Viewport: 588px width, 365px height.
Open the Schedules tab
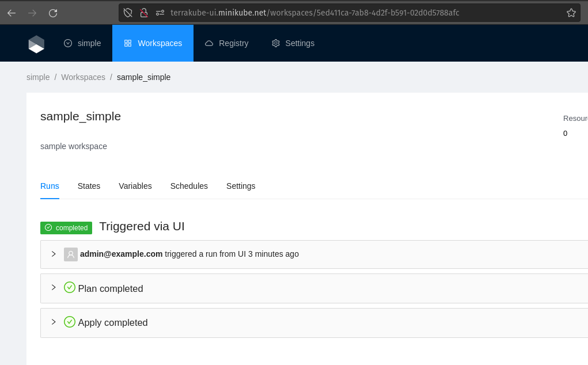(189, 186)
